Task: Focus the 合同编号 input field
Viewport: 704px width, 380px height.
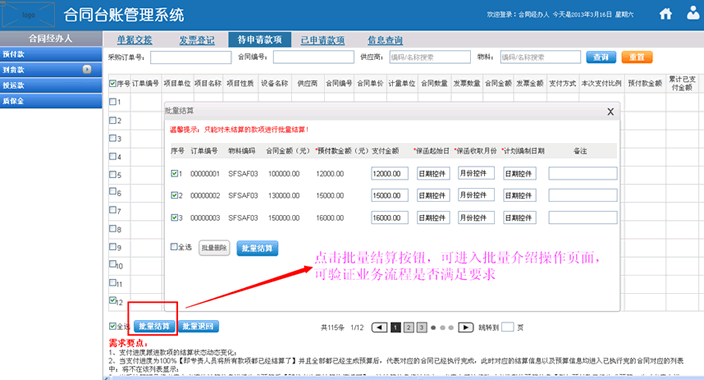Action: (313, 57)
